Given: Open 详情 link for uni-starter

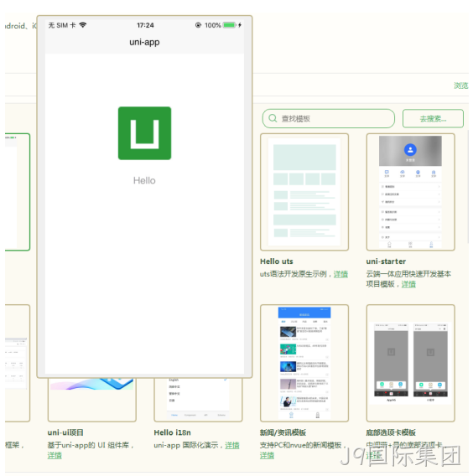Looking at the screenshot, I should point(408,284).
